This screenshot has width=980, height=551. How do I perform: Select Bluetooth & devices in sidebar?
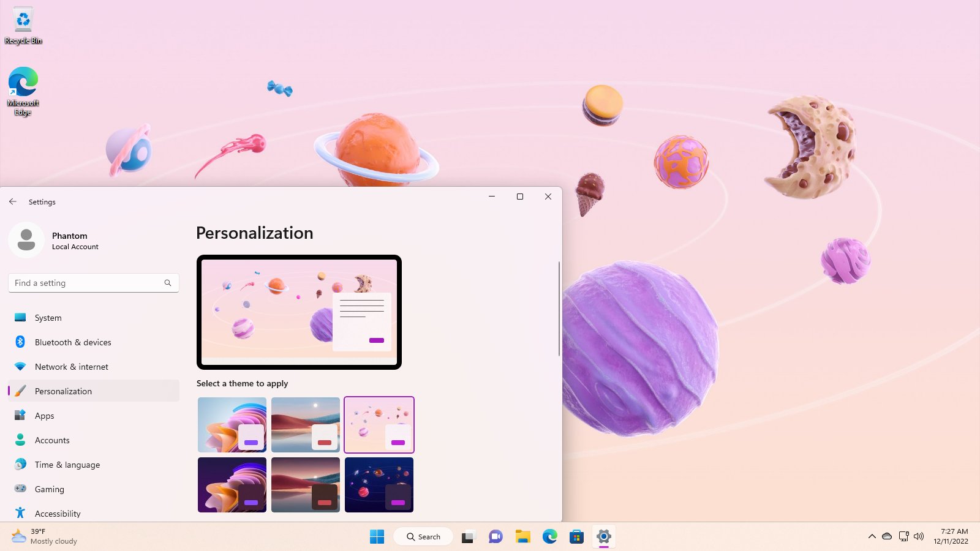pos(73,342)
